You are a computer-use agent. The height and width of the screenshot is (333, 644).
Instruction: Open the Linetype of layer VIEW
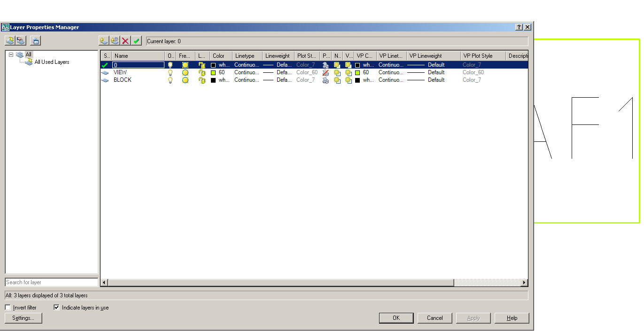(x=247, y=73)
